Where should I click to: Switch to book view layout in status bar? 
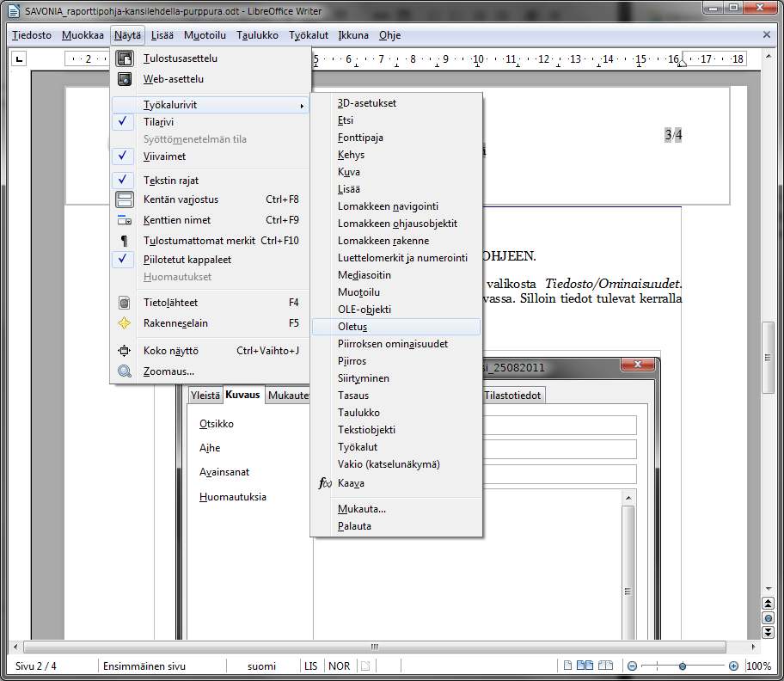tap(605, 666)
